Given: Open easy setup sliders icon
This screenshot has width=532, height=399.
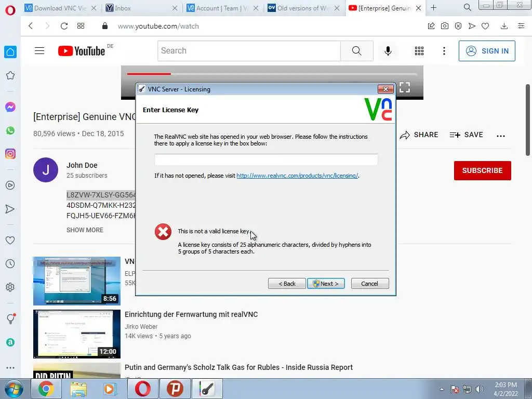Looking at the screenshot, I should coord(521,26).
